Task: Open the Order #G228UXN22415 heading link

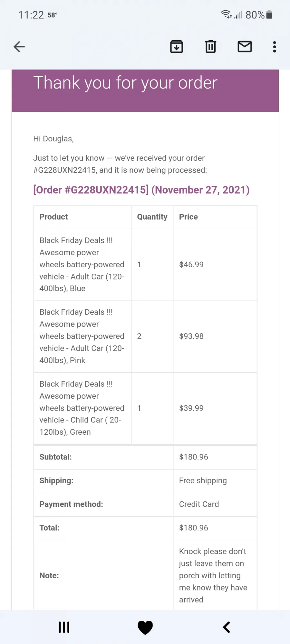Action: coord(141,190)
